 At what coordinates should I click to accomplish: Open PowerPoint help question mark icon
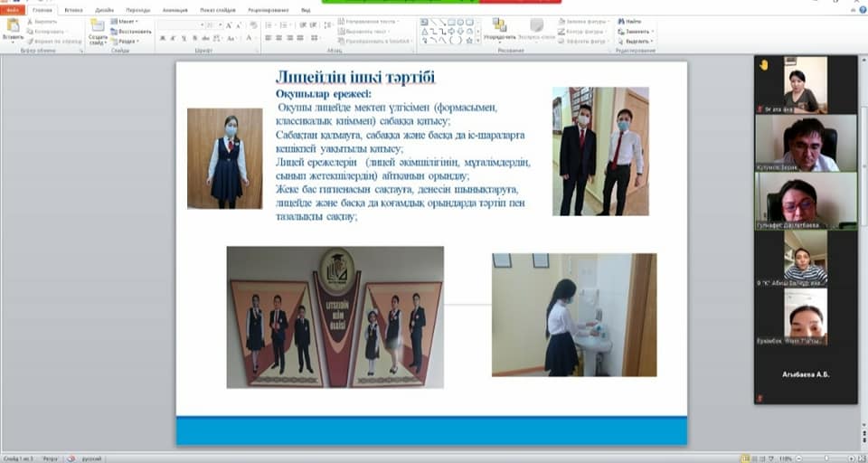pos(859,10)
